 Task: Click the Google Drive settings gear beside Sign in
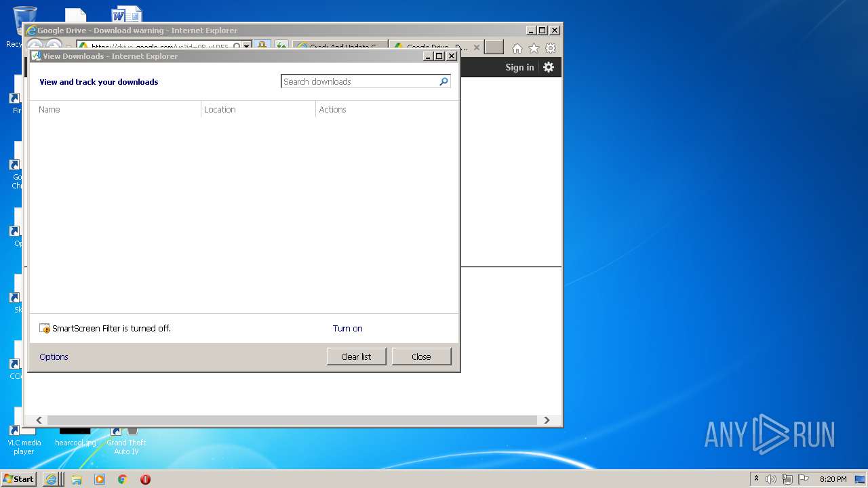point(549,67)
